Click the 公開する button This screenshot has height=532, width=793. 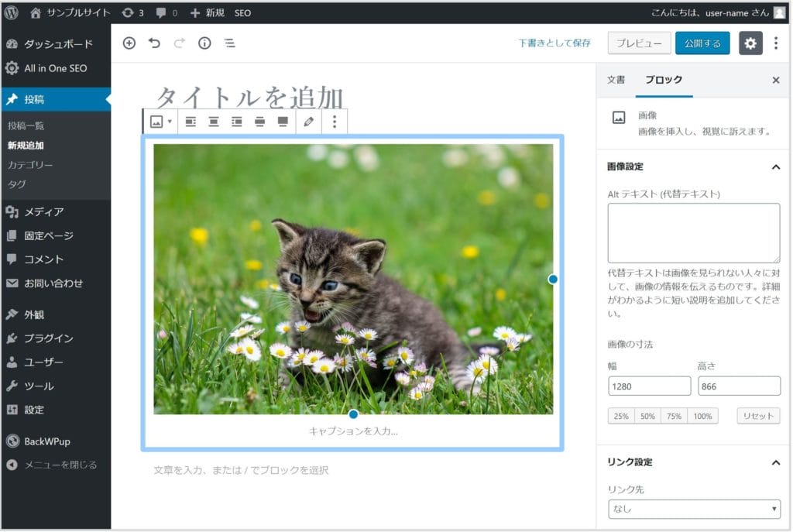pos(702,43)
